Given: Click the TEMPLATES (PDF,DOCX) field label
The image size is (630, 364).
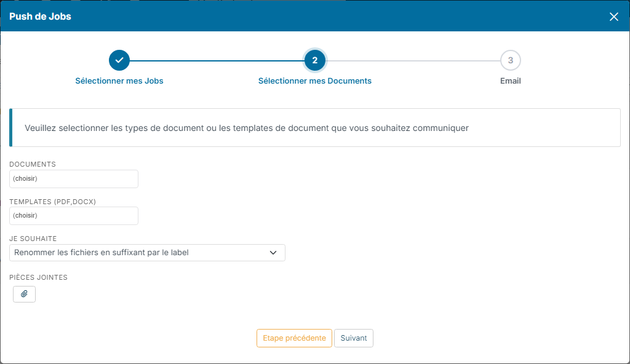Looking at the screenshot, I should (53, 202).
